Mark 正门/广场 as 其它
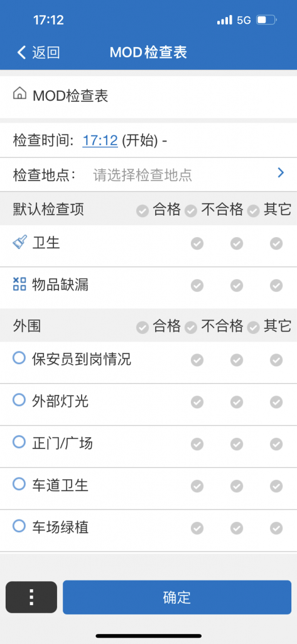 276,444
